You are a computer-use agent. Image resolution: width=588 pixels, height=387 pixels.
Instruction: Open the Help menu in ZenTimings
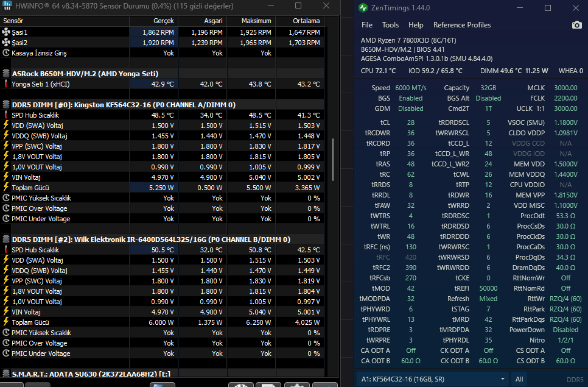tap(416, 25)
